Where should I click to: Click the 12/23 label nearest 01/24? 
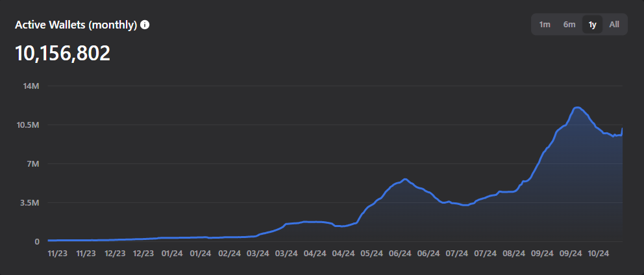tap(143, 254)
